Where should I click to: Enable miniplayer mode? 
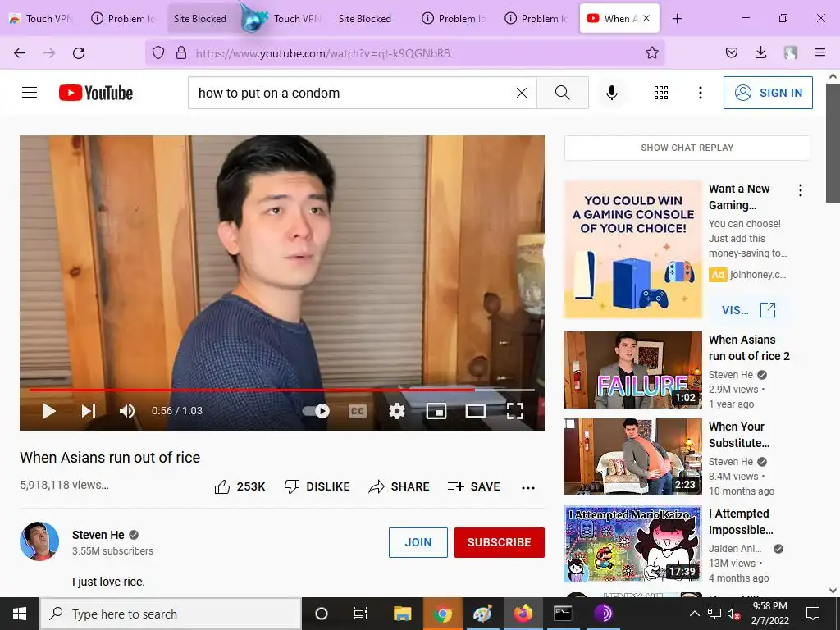(x=436, y=411)
